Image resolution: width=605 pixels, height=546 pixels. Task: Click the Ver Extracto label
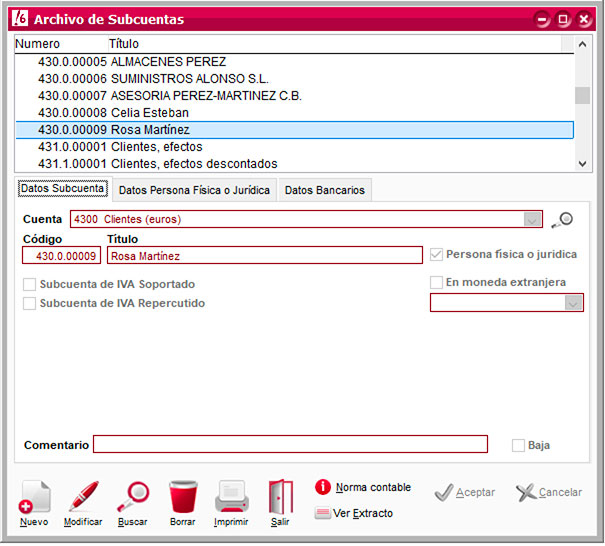tap(363, 514)
